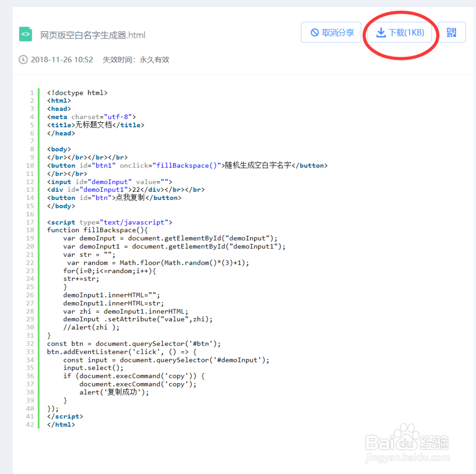Click the <input id="demoInput"> code line
The image size is (476, 474).
(x=109, y=182)
